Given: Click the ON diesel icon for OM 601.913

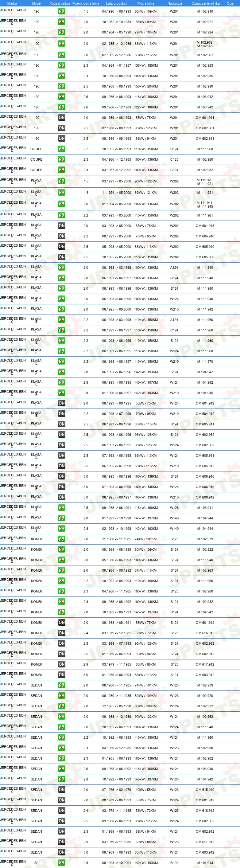Looking at the screenshot, I should click(61, 226).
